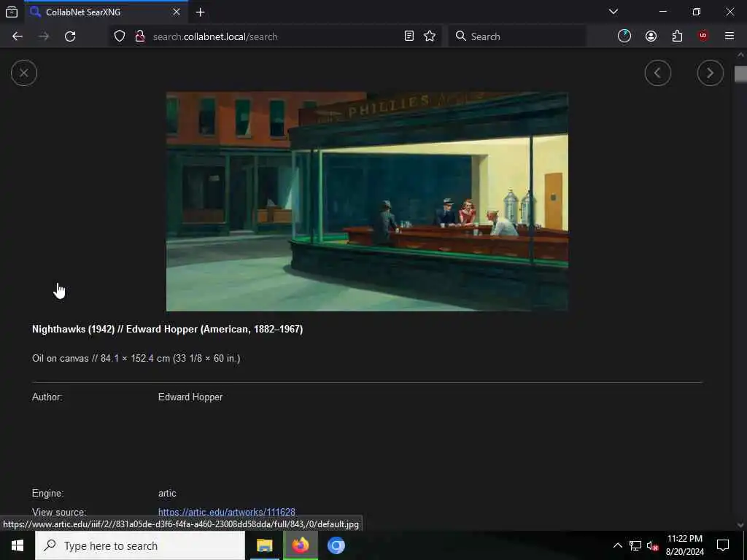Click the Author label
The height and width of the screenshot is (560, 747).
point(47,397)
